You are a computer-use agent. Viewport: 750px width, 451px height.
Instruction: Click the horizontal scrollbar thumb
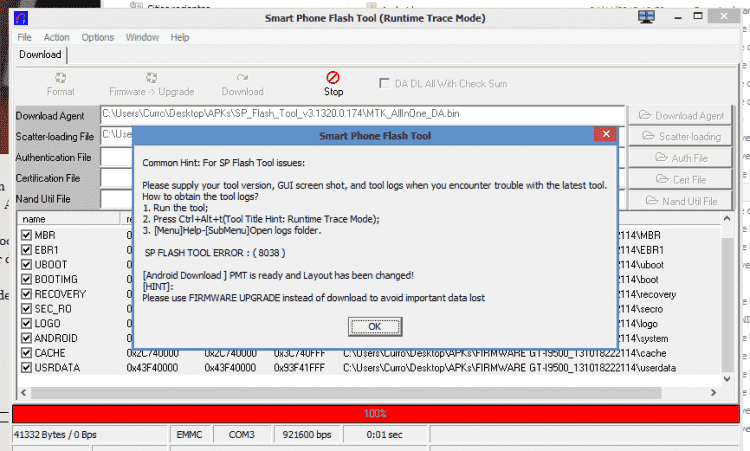(346, 393)
